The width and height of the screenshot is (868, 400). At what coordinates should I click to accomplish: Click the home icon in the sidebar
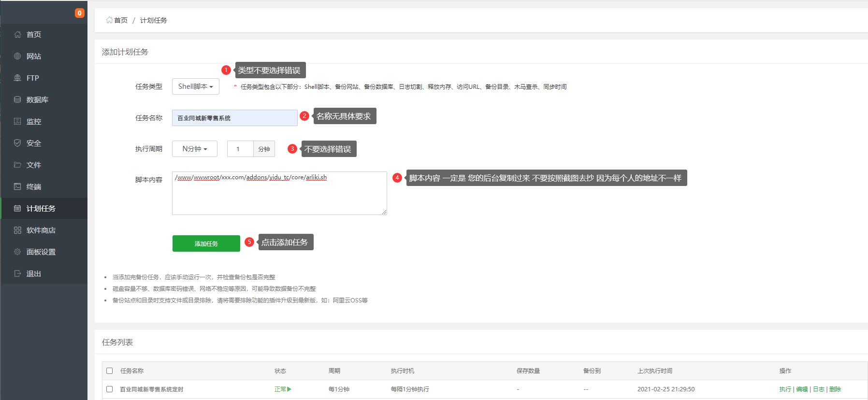tap(17, 34)
